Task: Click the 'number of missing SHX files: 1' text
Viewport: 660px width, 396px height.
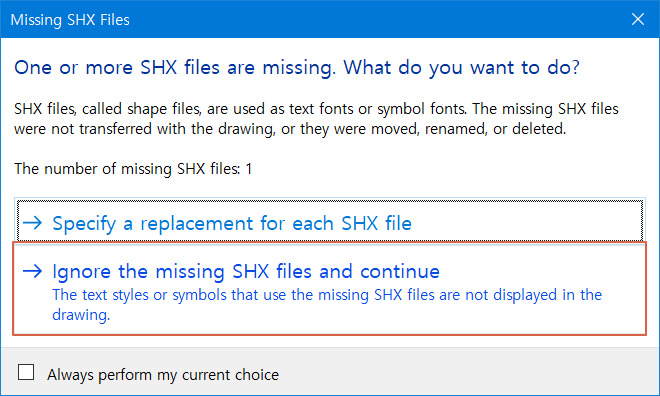Action: click(x=133, y=169)
